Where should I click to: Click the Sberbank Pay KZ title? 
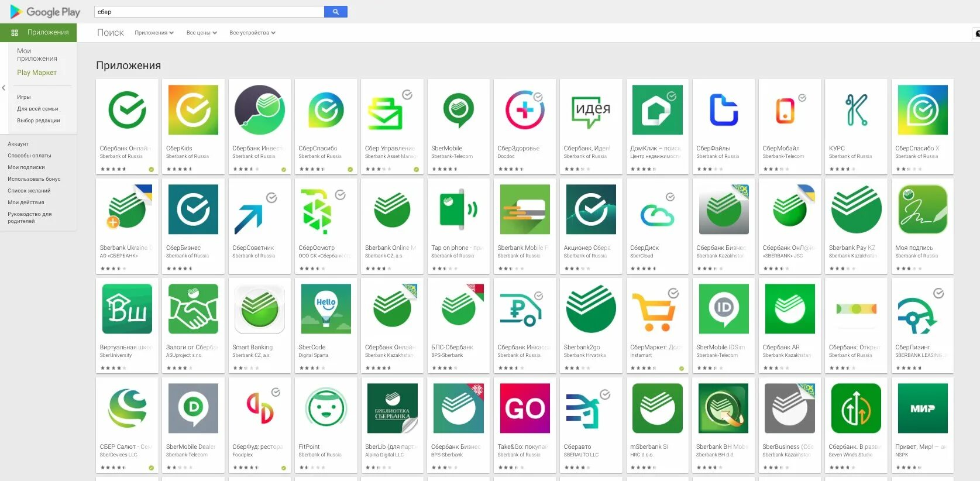pos(852,248)
